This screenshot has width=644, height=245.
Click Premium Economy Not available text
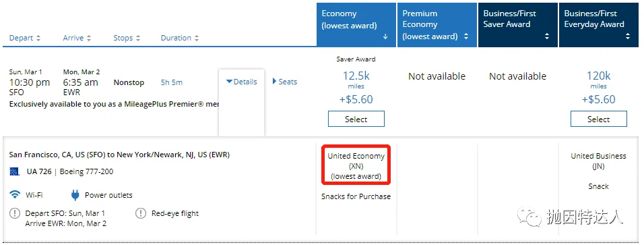[437, 76]
